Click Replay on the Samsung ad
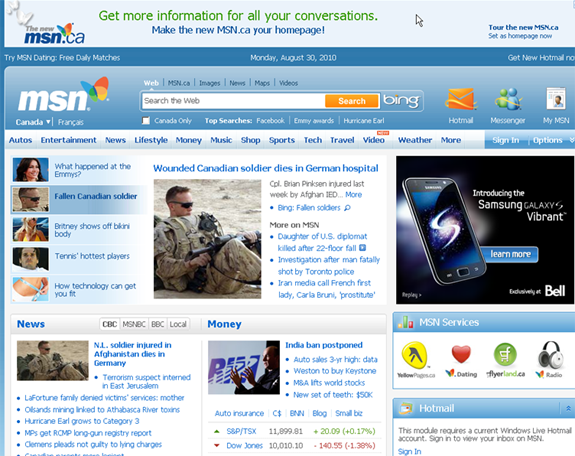 pyautogui.click(x=411, y=295)
